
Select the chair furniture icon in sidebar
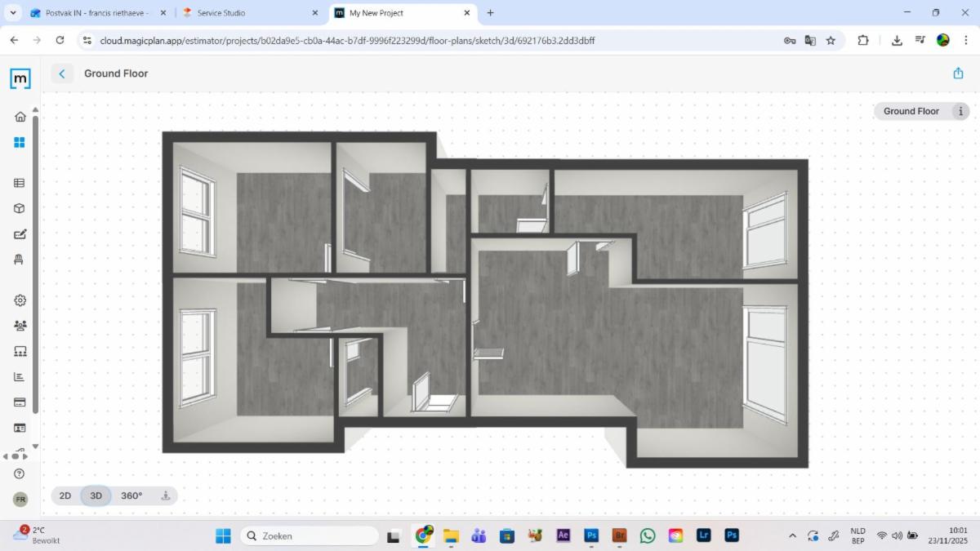coord(20,260)
